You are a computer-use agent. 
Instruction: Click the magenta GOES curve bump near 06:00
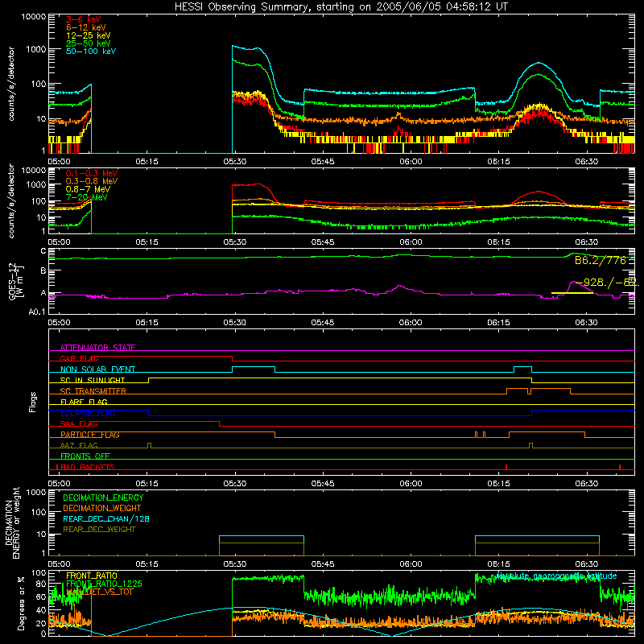point(398,288)
